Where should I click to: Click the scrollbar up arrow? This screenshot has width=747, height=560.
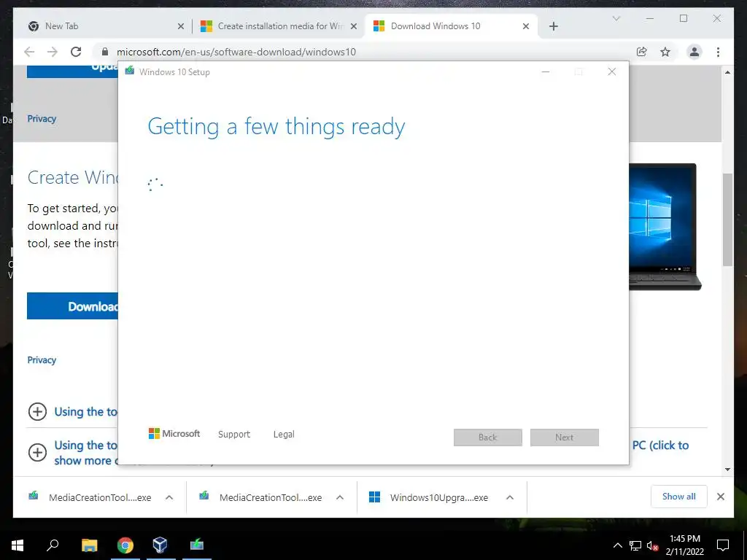point(727,72)
